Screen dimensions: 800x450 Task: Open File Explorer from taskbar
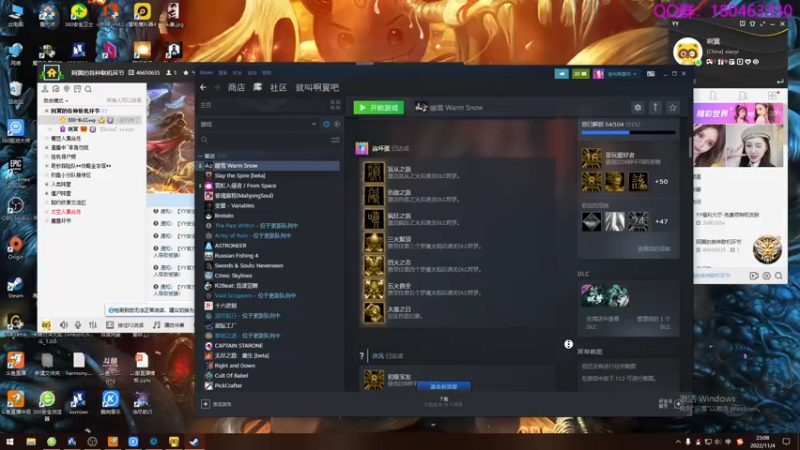pos(31,442)
